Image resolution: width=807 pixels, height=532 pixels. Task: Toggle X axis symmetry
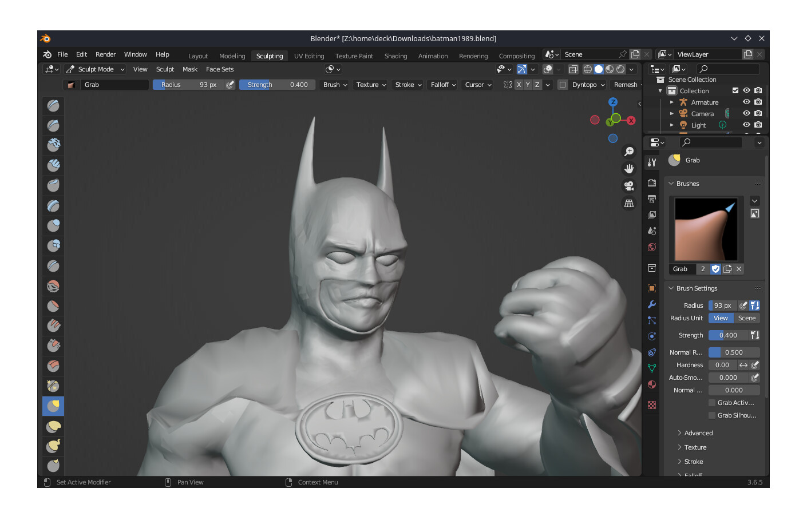pos(519,85)
